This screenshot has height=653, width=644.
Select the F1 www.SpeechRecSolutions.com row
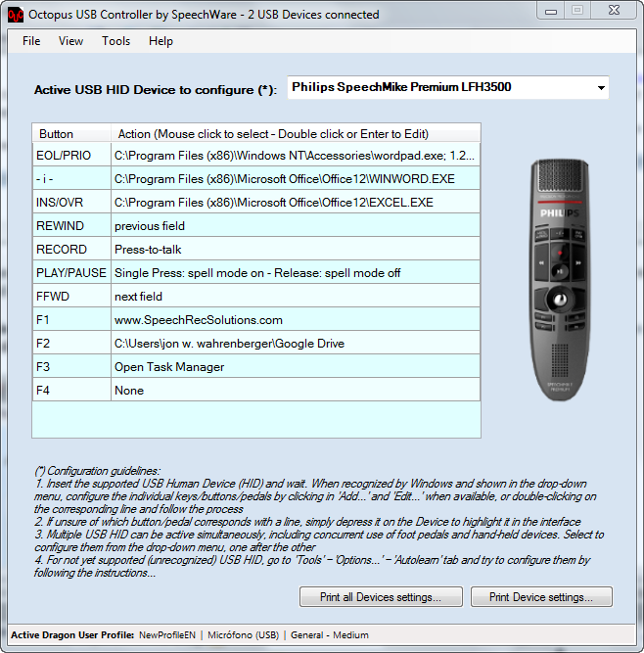point(294,320)
